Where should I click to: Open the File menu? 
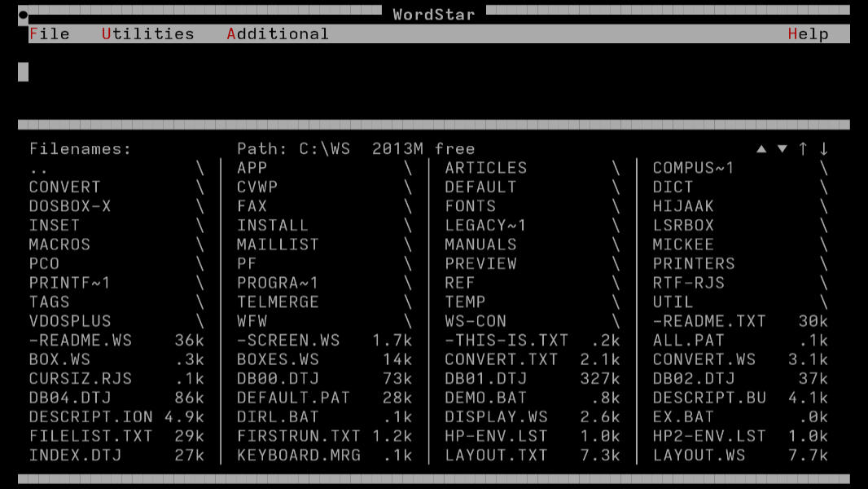point(48,33)
